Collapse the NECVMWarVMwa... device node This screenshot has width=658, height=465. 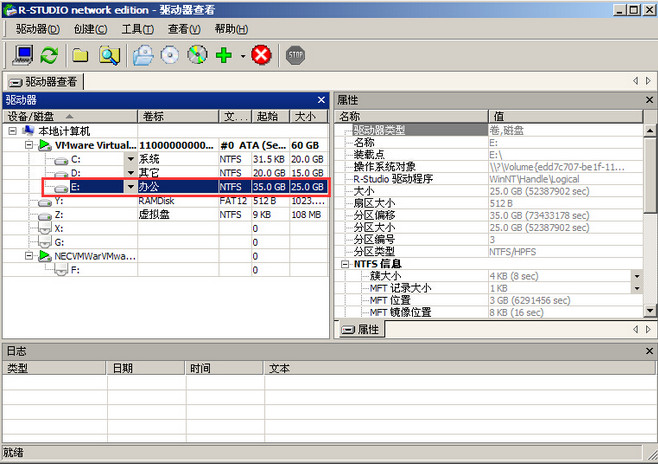(x=29, y=256)
